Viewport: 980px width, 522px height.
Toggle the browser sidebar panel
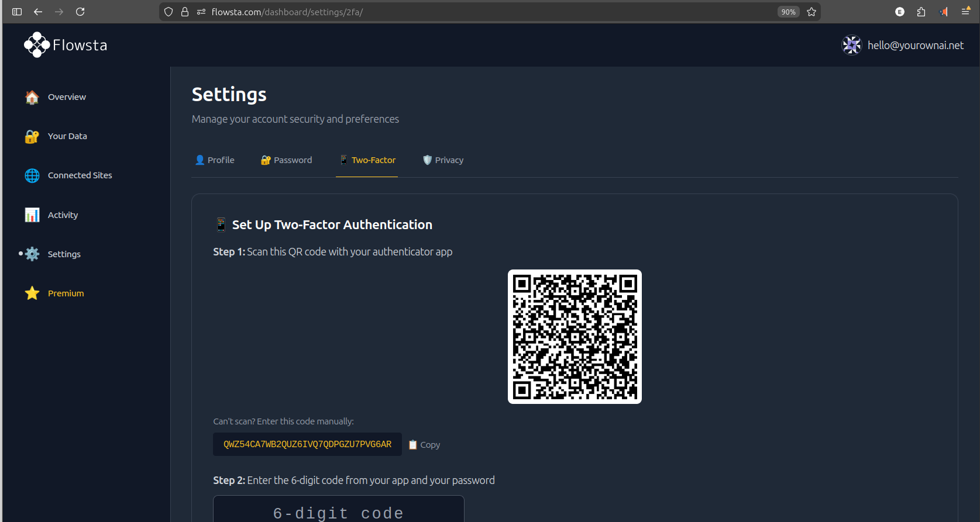17,12
